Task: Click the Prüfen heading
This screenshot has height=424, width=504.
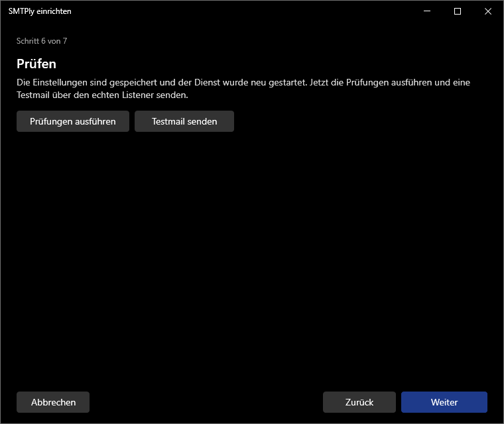Action: click(x=36, y=64)
